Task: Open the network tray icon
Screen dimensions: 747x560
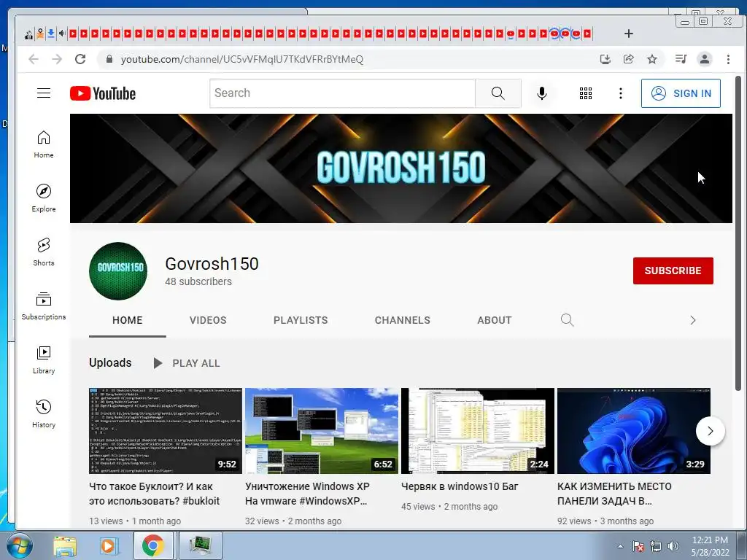Action: [x=656, y=546]
